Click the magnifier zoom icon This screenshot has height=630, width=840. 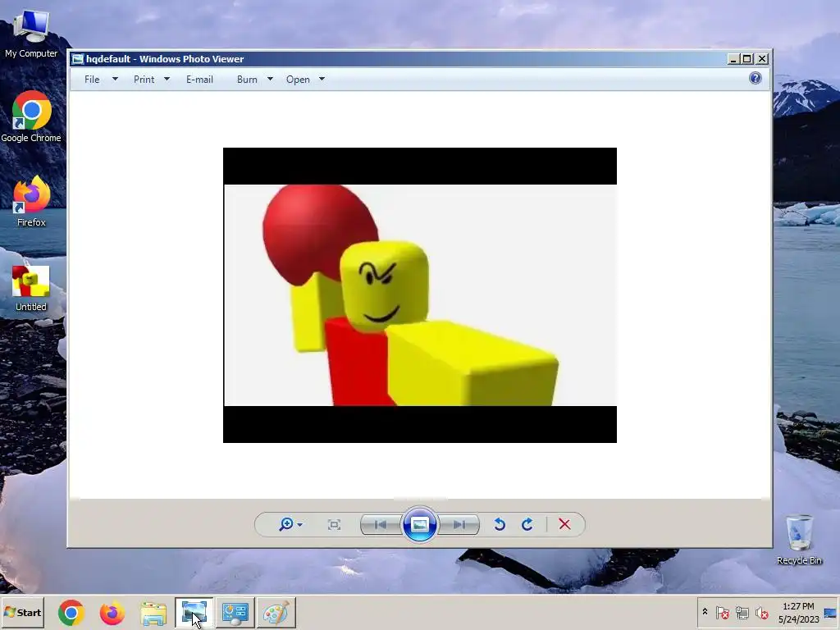(x=285, y=524)
